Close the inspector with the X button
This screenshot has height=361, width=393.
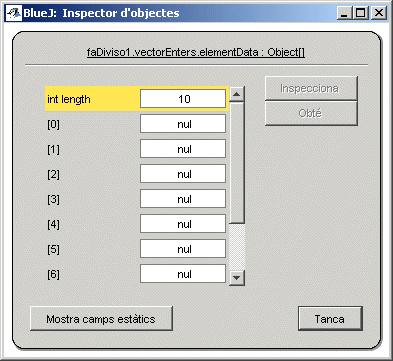[379, 13]
